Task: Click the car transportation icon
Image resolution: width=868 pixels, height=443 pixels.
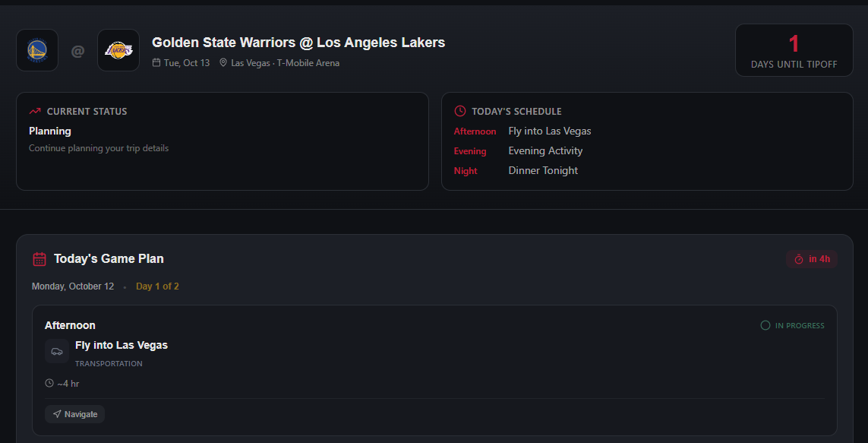Action: pyautogui.click(x=57, y=351)
